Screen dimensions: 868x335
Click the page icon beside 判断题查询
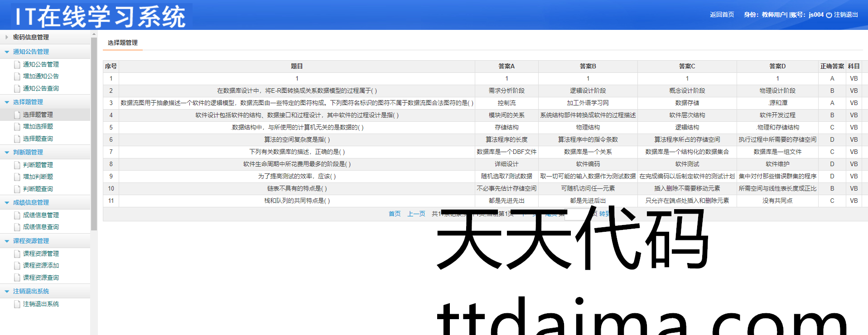pyautogui.click(x=17, y=189)
